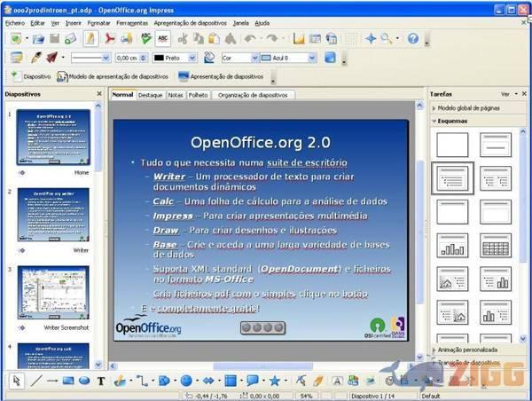Screen dimensions: 532x401
Task: Copy the selection
Action: pos(198,39)
